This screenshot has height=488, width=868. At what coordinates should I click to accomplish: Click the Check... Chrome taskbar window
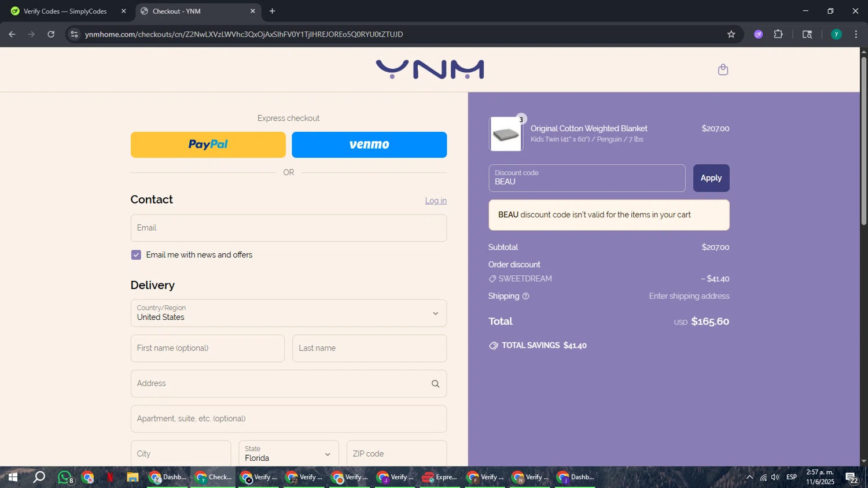coord(214,477)
